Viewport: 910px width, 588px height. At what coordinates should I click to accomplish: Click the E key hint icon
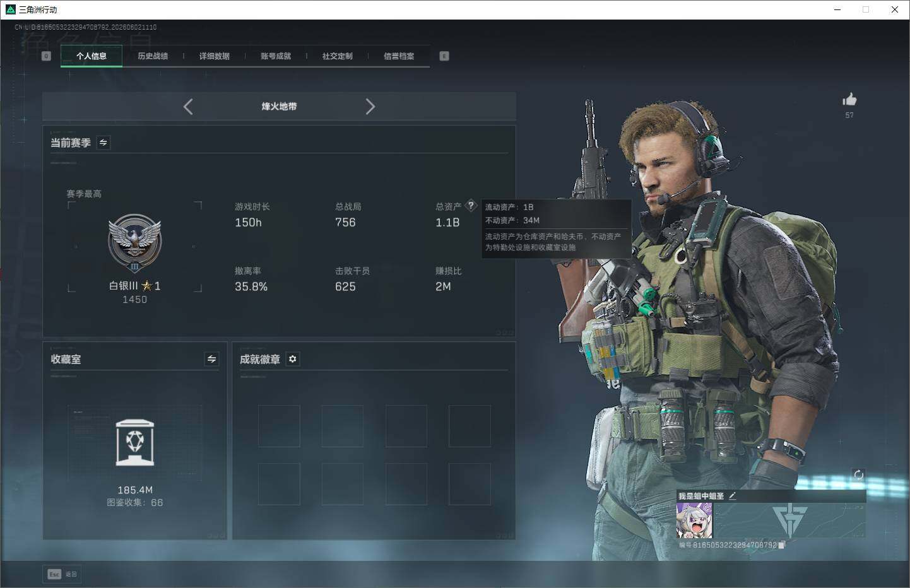tap(444, 56)
